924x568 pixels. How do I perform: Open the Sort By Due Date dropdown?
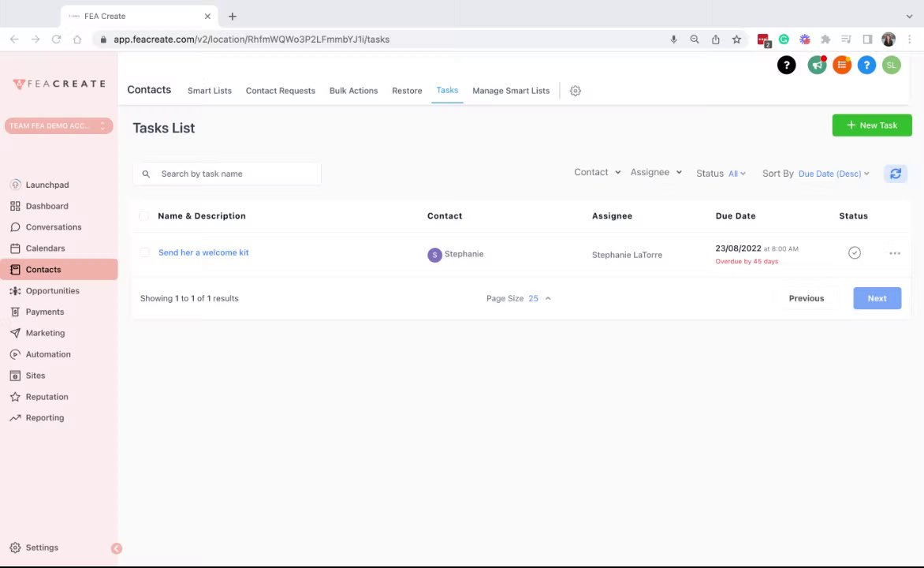click(833, 174)
